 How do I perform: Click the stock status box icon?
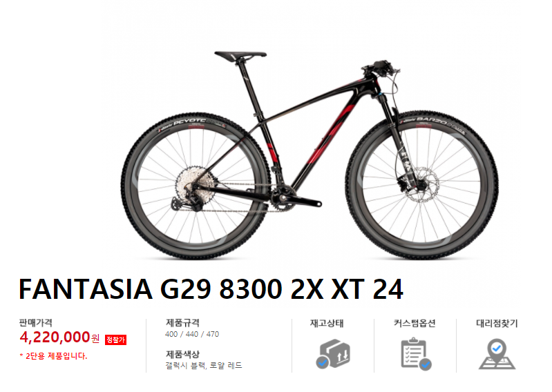tap(333, 353)
